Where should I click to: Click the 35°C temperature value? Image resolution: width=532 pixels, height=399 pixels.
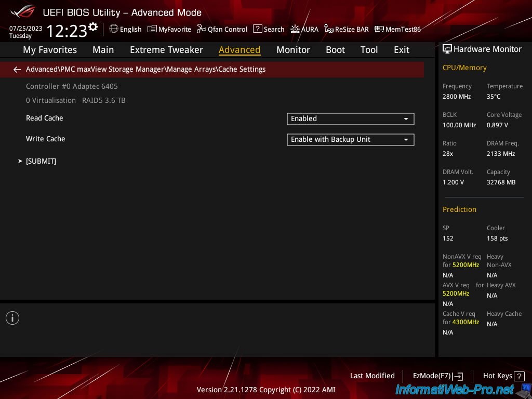tap(494, 97)
